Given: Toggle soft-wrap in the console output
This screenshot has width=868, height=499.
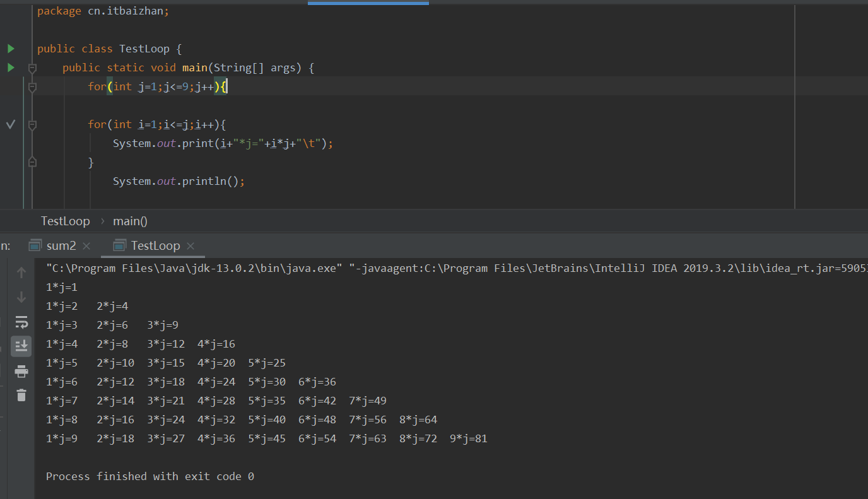Looking at the screenshot, I should [x=21, y=322].
